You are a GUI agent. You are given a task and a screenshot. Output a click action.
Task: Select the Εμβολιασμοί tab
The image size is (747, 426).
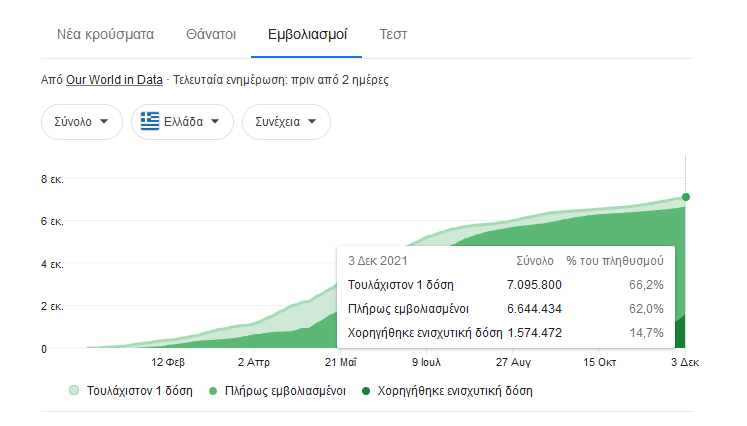click(308, 35)
